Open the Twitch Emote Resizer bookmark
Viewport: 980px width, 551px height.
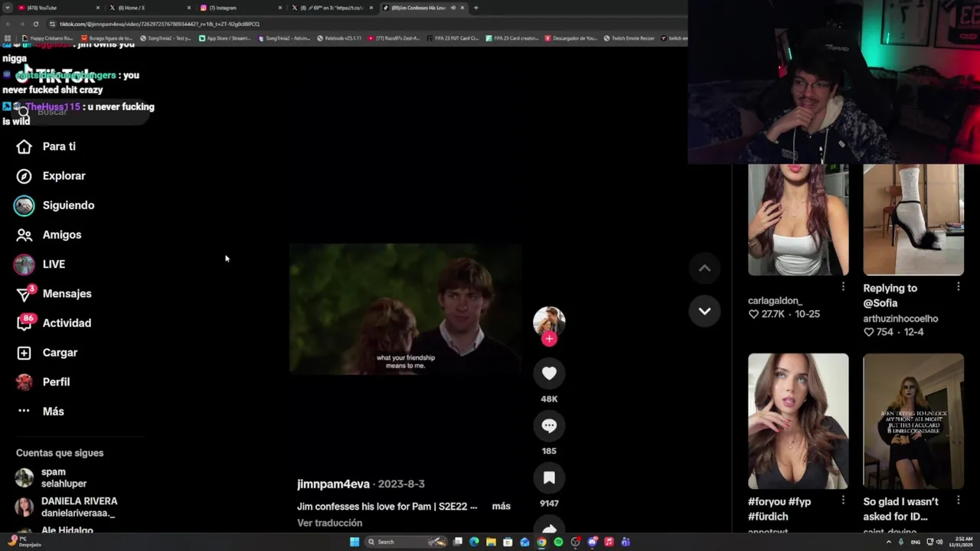pos(629,37)
